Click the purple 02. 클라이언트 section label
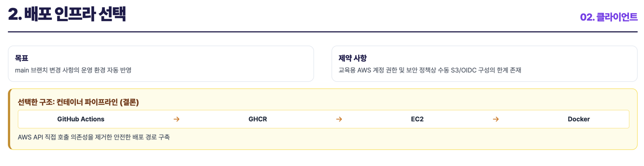Viewport: 644px width, 166px height. tap(609, 17)
